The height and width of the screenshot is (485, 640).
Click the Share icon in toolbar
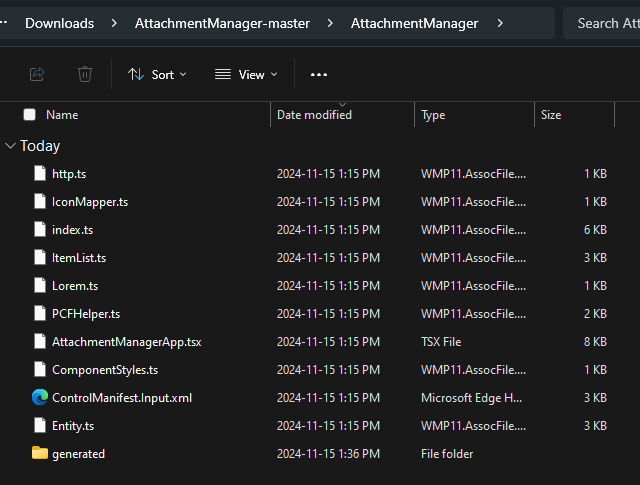coord(37,74)
